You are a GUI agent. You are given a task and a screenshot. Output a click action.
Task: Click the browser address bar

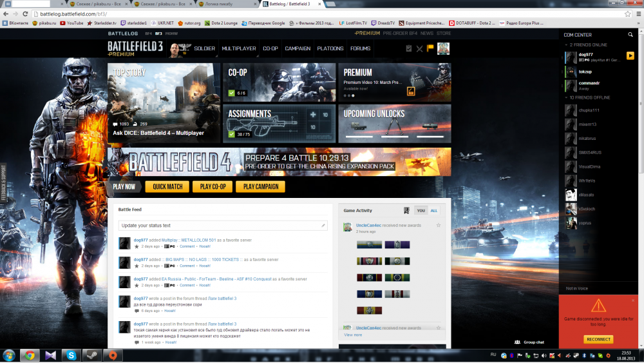pyautogui.click(x=328, y=14)
